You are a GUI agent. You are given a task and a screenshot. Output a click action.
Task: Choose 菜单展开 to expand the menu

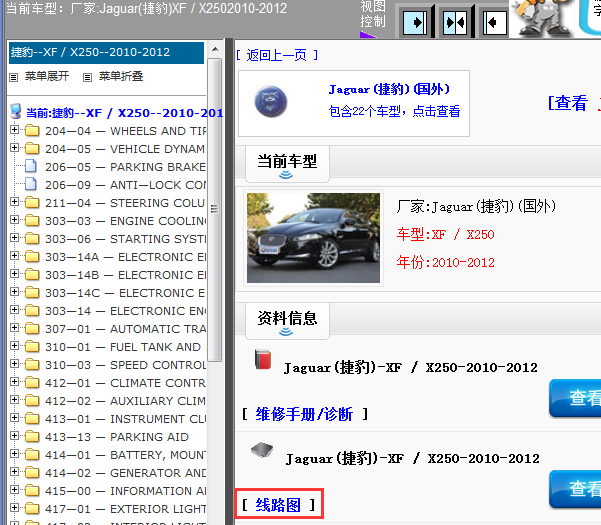(x=47, y=76)
